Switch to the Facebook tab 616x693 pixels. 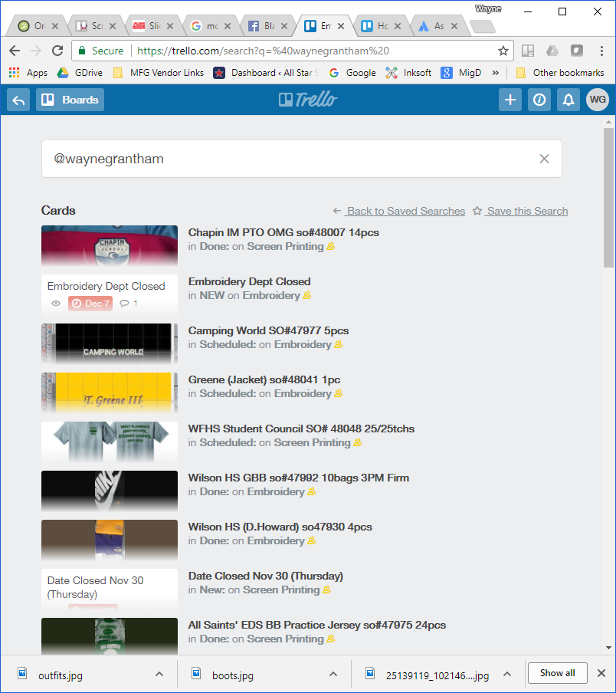pos(267,26)
